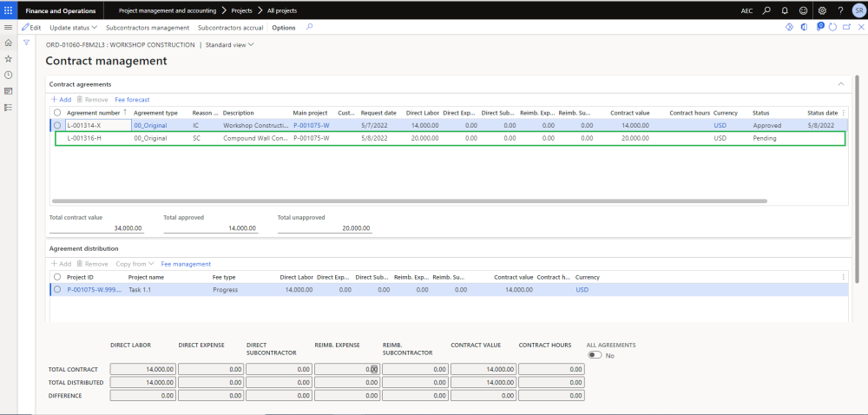Collapse the Contract agreements section
The image size is (868, 415).
tap(840, 84)
